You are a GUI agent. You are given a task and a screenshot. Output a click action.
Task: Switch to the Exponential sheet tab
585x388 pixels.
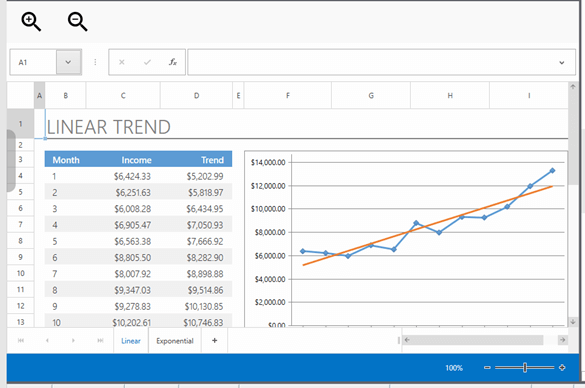[175, 341]
